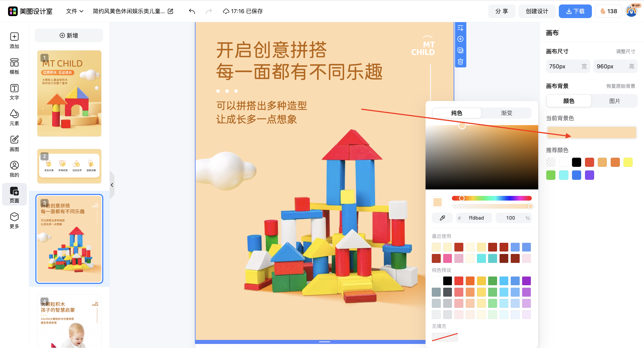Open the 画图 drawing panel

point(14,143)
